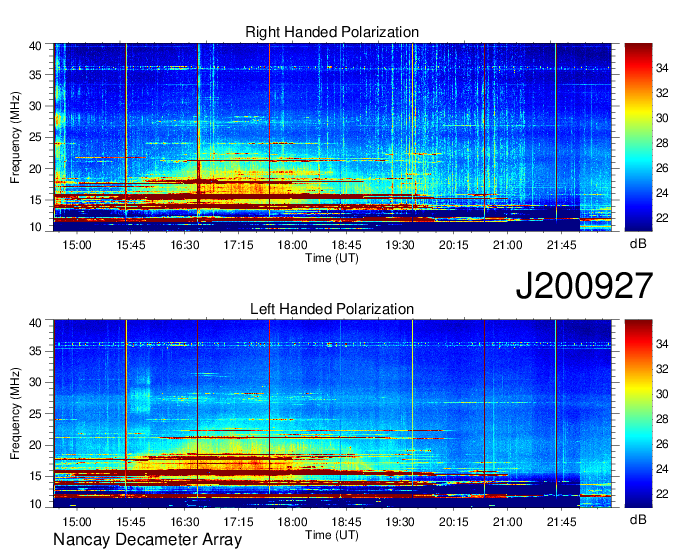Click the 15 MHz tick of Left Handed plot
The image size is (680, 552).
pyautogui.click(x=35, y=477)
